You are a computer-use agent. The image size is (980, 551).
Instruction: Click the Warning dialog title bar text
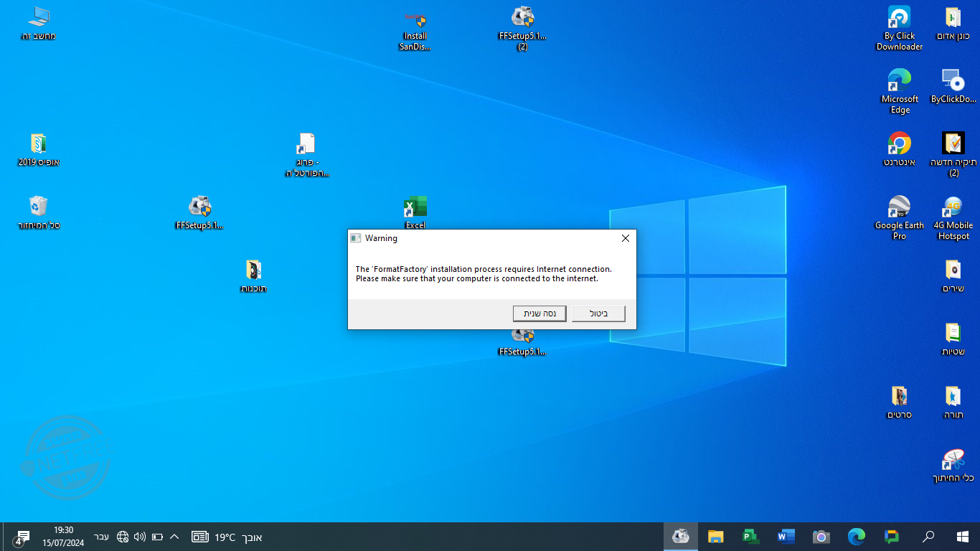coord(381,238)
